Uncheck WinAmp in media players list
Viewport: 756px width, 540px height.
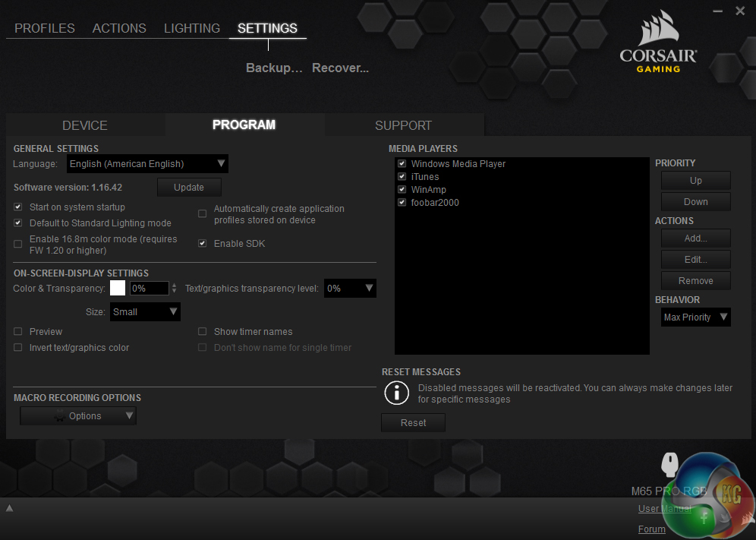[x=402, y=190]
